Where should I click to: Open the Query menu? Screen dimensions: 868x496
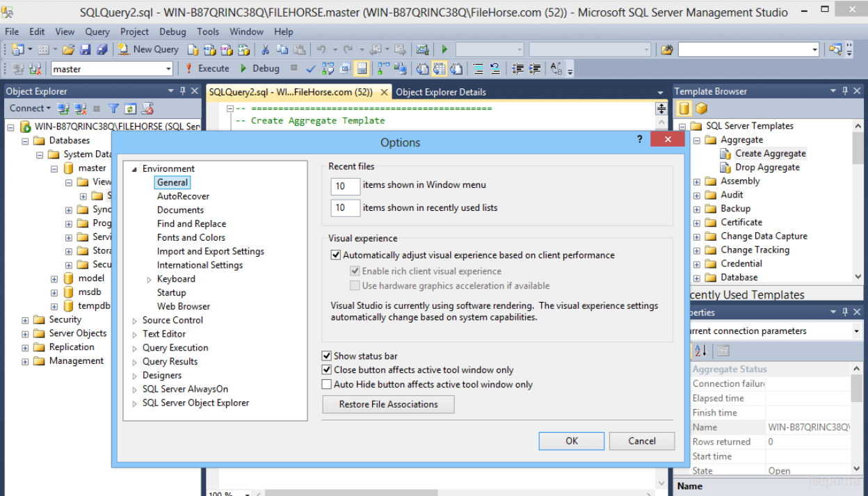pos(97,31)
